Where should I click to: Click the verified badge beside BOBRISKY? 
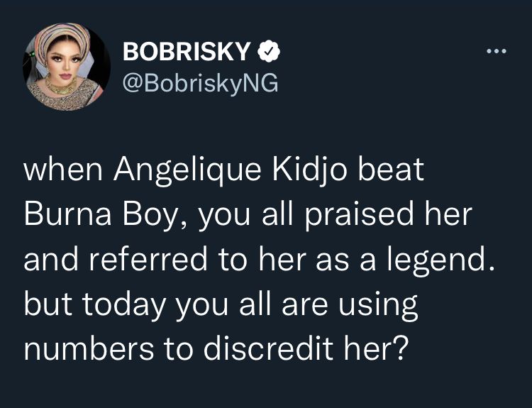pos(269,51)
